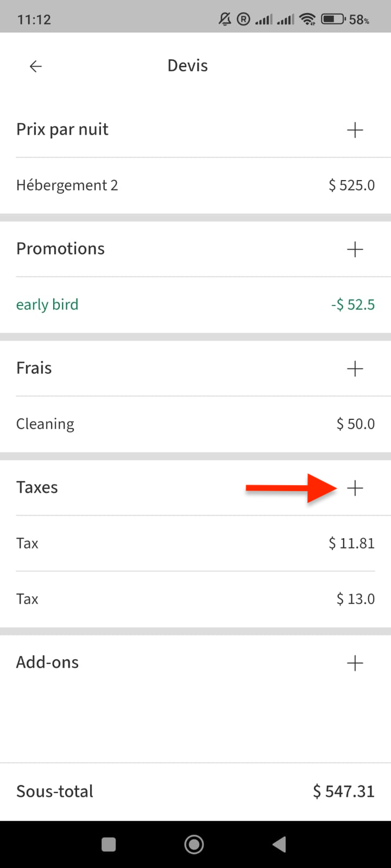Select the Tax row showing $ 13.0
The image size is (391, 868).
[195, 599]
